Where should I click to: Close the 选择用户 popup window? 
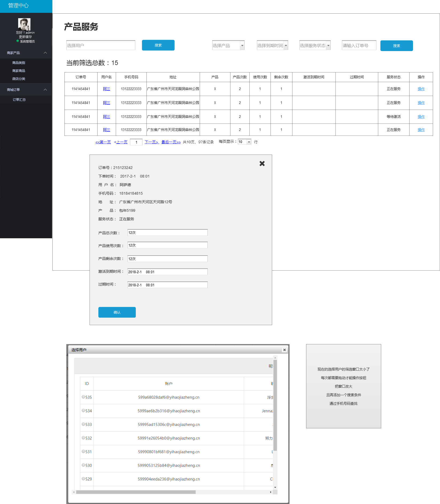(x=284, y=350)
